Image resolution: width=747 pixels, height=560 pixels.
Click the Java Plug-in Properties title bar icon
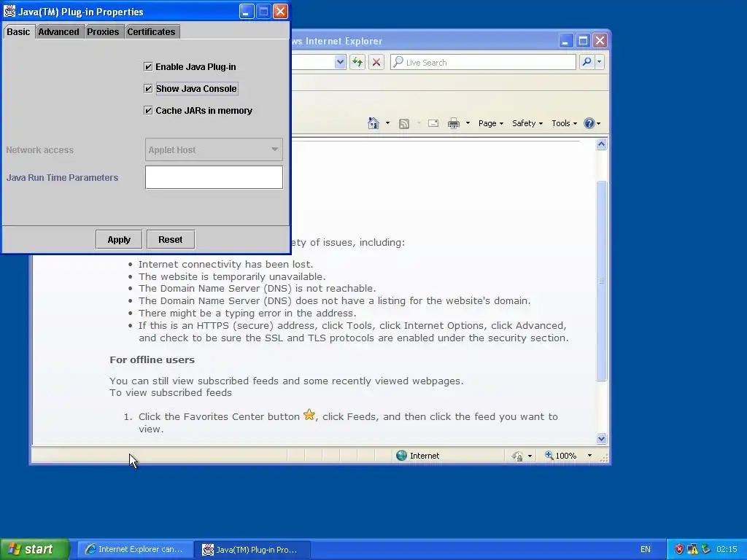[9, 11]
